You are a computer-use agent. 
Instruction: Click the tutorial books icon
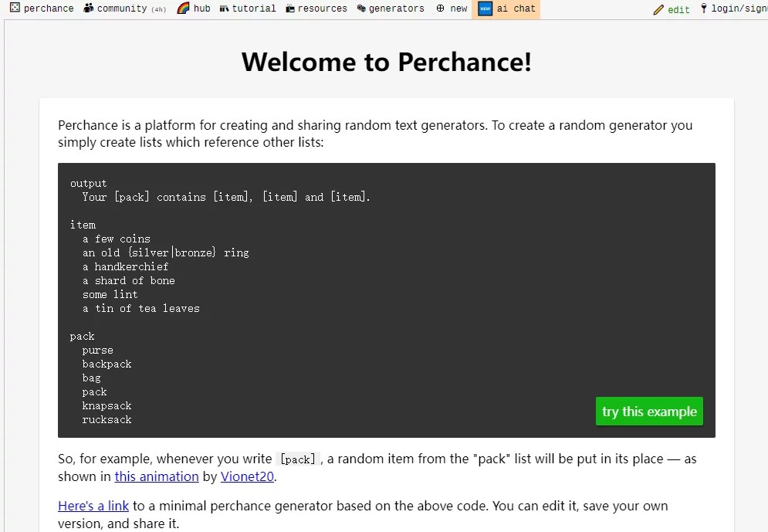pyautogui.click(x=224, y=8)
